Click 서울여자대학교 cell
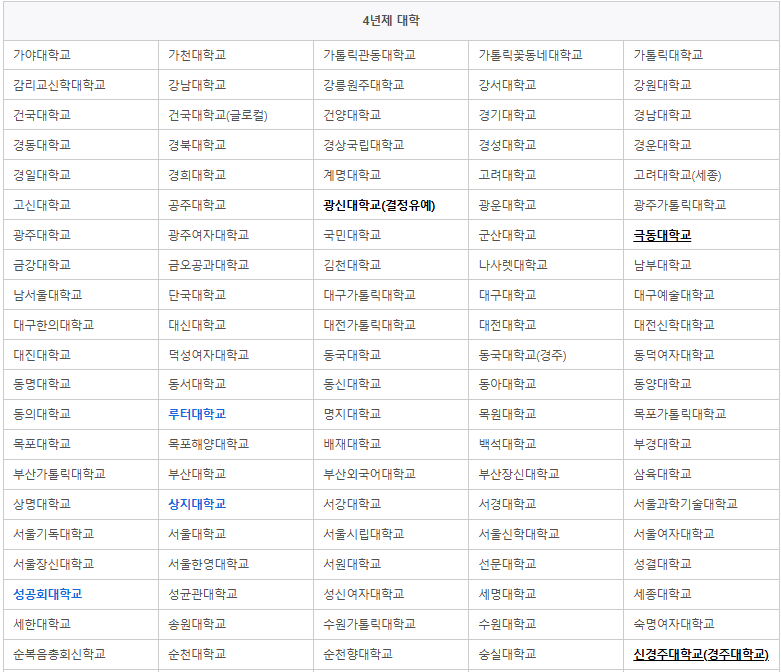Image resolution: width=781 pixels, height=672 pixels. click(701, 534)
